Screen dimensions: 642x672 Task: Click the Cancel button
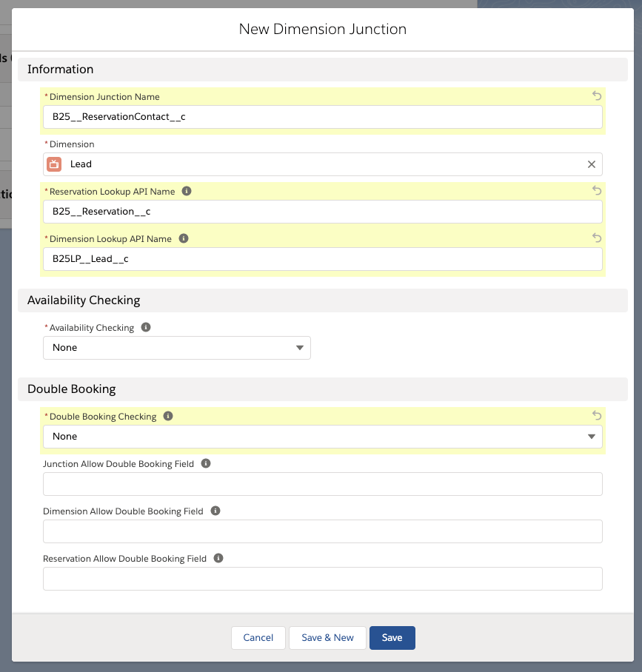coord(258,638)
